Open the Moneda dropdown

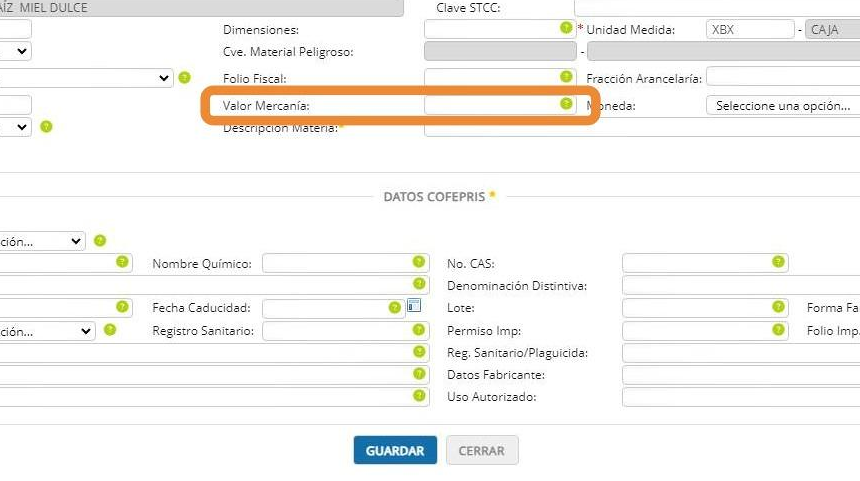782,105
